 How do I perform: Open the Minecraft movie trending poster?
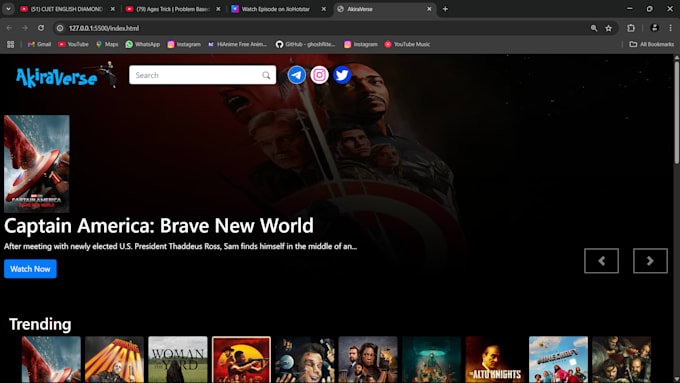pyautogui.click(x=558, y=360)
